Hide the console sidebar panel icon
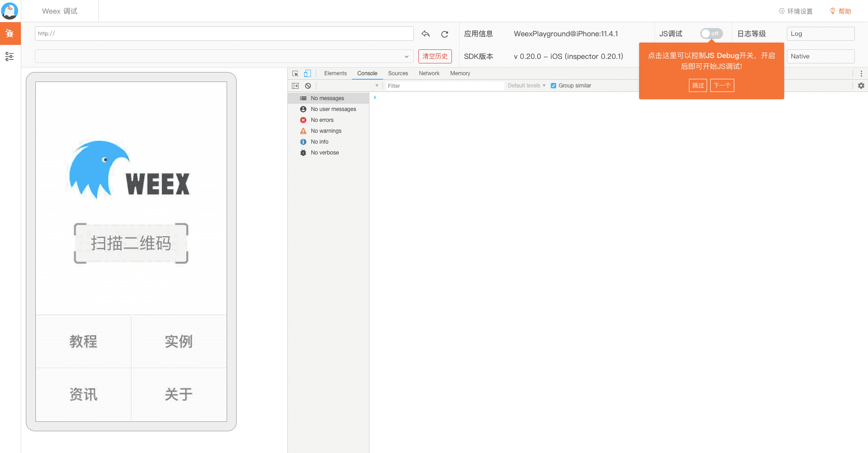The image size is (868, 453). (x=295, y=86)
